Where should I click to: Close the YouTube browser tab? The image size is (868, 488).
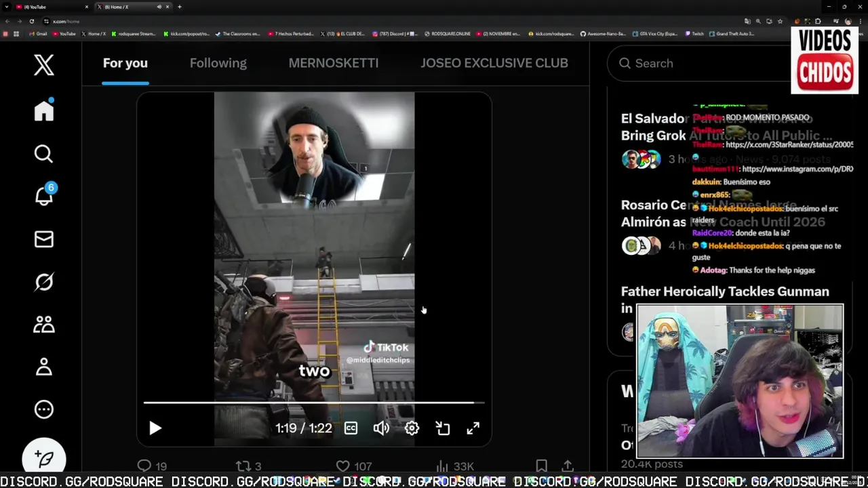87,7
